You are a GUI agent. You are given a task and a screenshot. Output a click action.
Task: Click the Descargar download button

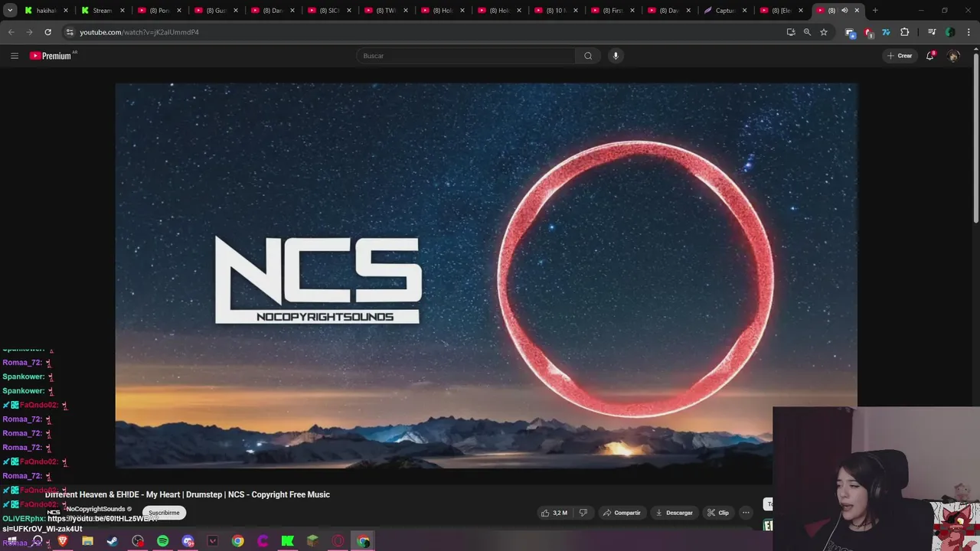tap(674, 513)
